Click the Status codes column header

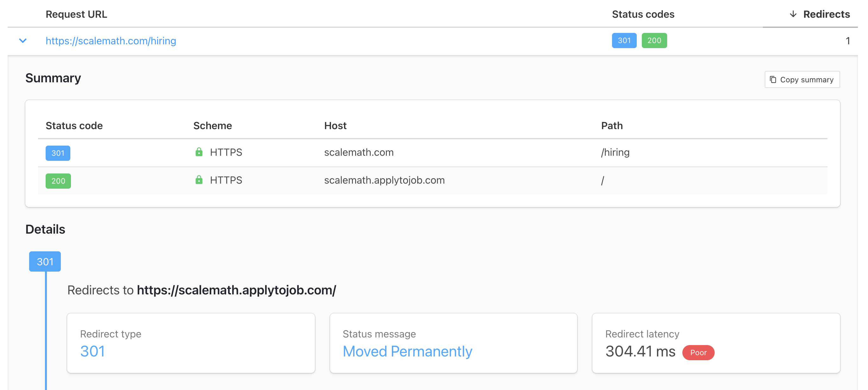coord(643,14)
